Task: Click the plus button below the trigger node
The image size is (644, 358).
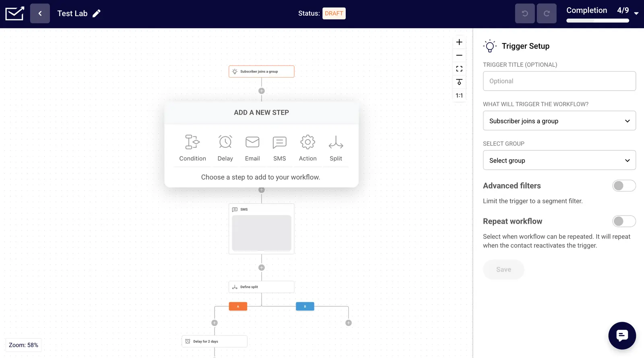Action: pyautogui.click(x=262, y=91)
